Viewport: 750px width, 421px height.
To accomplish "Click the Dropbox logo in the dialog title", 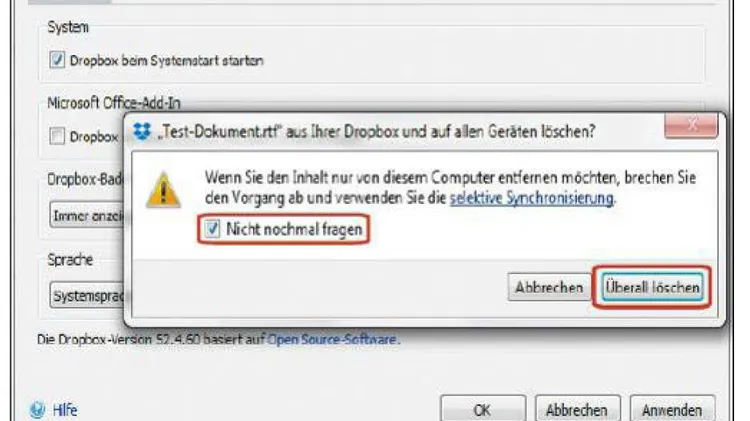I will click(x=142, y=131).
